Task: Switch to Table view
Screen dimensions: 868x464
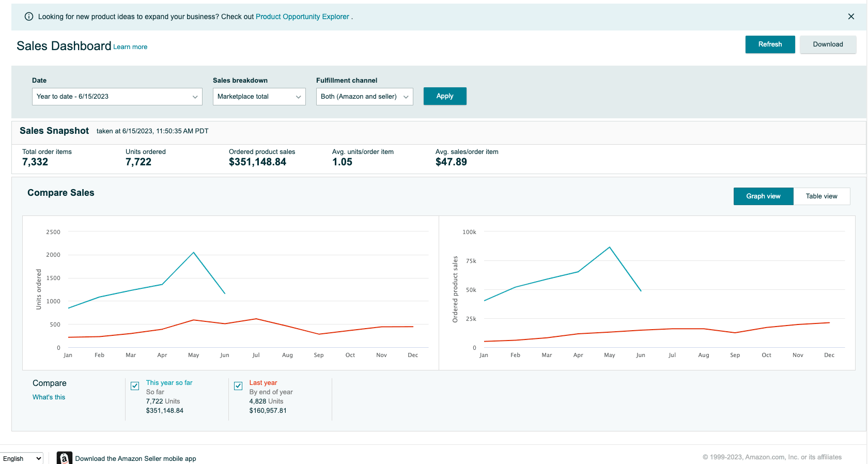Action: [x=821, y=196]
